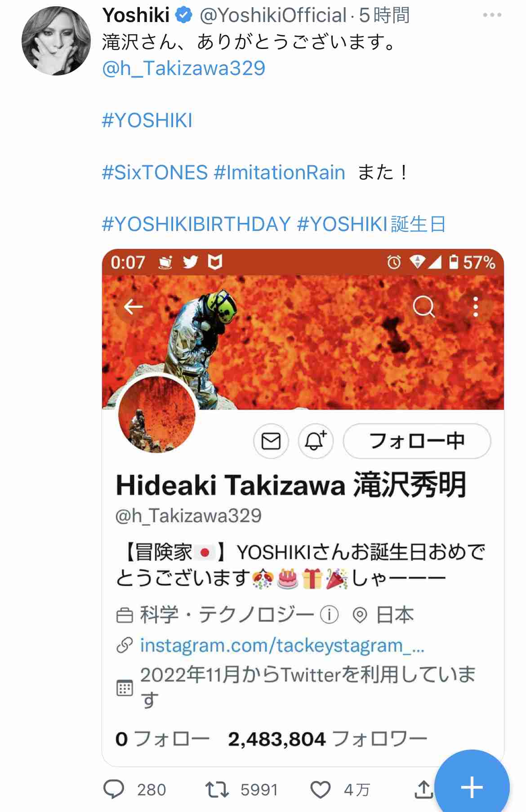526x812 pixels.
Task: Toggle the notification bell icon
Action: pos(316,441)
